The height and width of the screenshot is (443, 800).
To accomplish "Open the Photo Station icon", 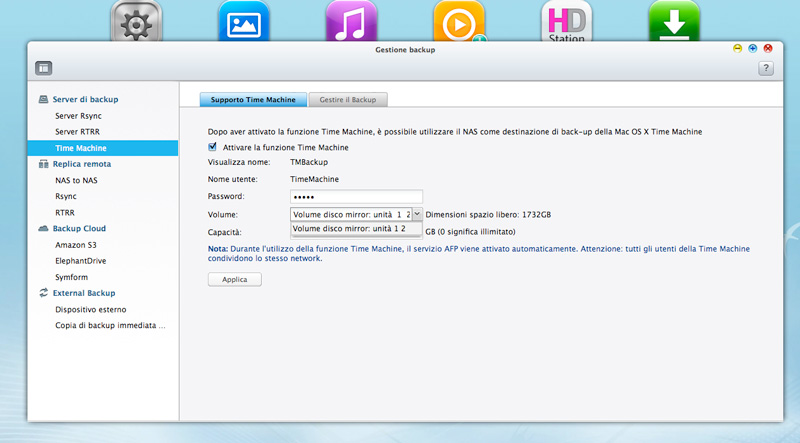I will pos(243,22).
